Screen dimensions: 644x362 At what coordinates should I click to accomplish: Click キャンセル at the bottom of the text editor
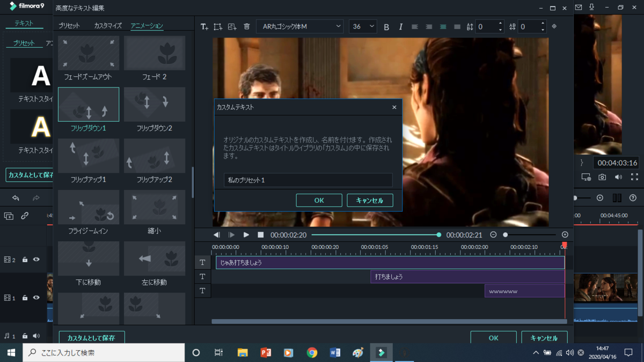(544, 338)
